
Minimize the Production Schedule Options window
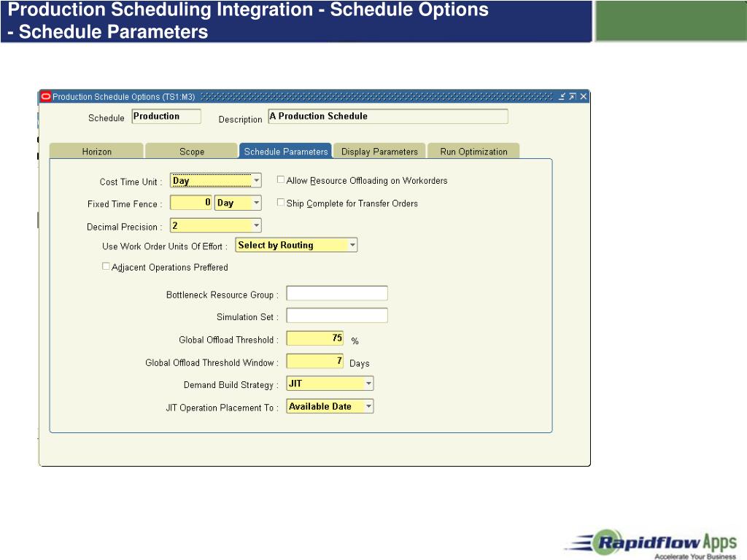pos(562,97)
